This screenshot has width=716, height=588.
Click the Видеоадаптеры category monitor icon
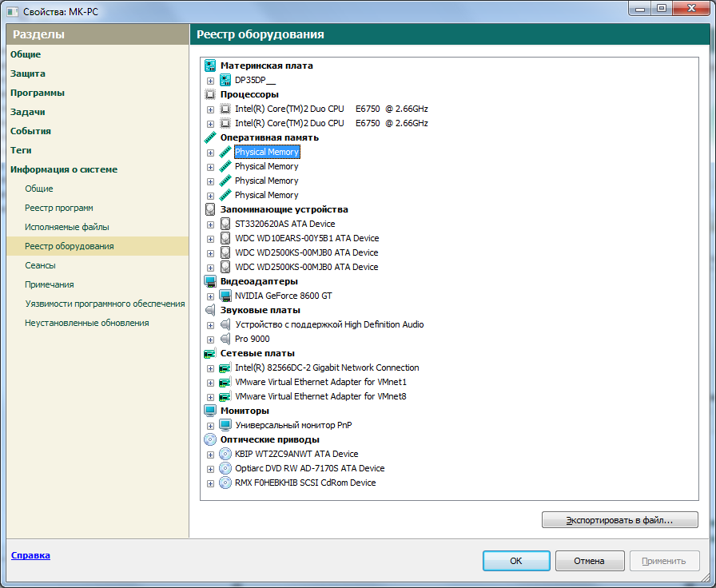[x=210, y=281]
